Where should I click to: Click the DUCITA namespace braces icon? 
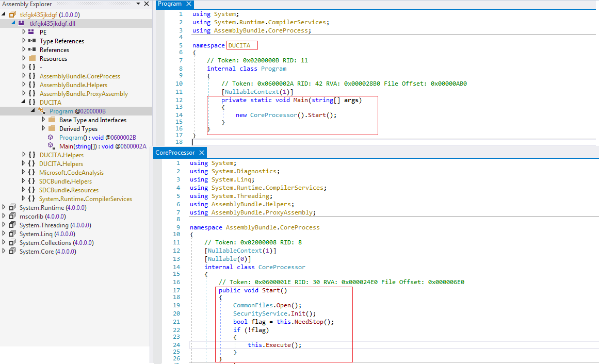[32, 103]
